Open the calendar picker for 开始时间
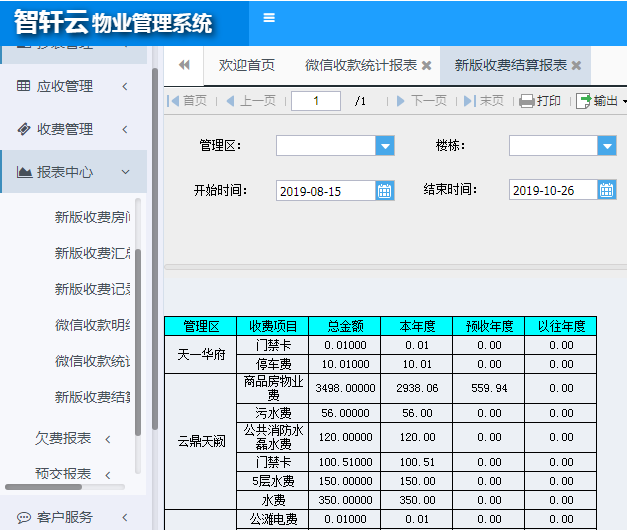Viewport: 629px width, 530px height. 385,191
